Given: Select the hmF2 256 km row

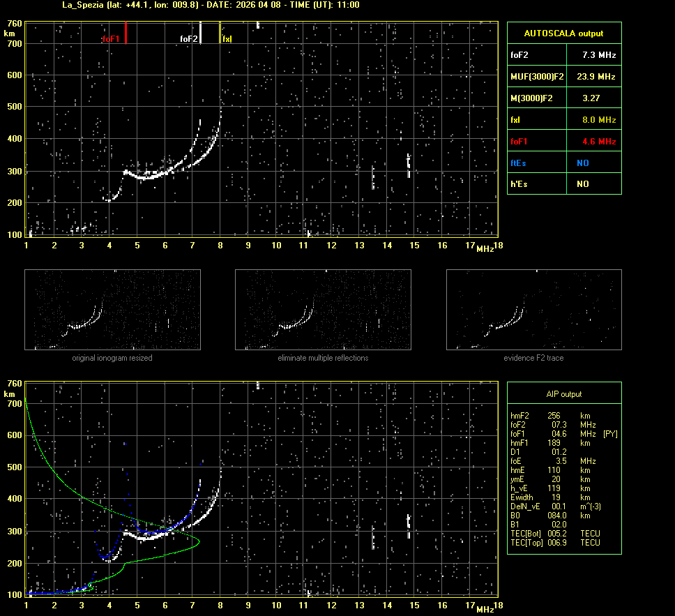Looking at the screenshot, I should pos(554,416).
